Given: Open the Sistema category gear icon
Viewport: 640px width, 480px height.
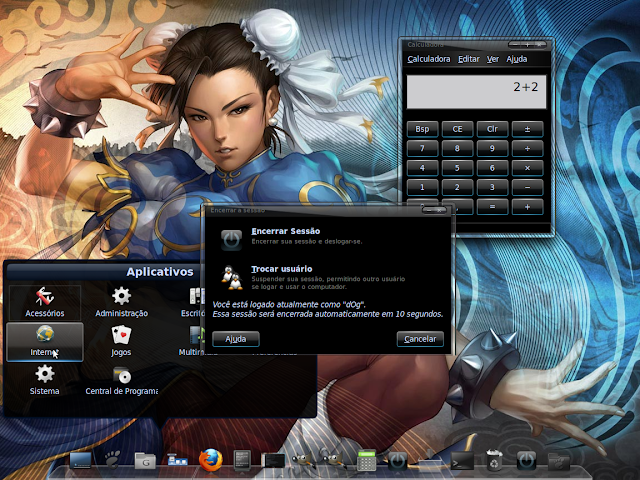Looking at the screenshot, I should pyautogui.click(x=44, y=380).
